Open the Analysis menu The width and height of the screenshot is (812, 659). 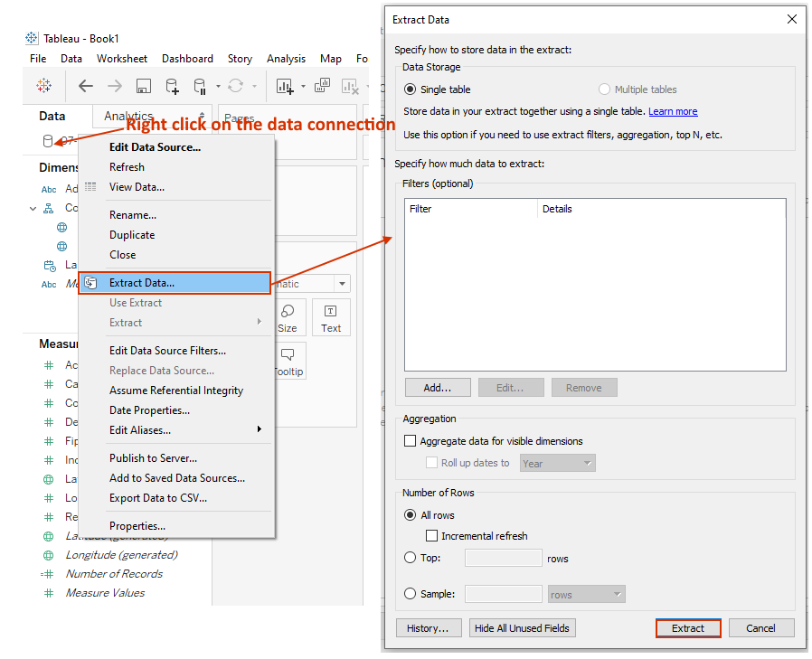pyautogui.click(x=286, y=59)
